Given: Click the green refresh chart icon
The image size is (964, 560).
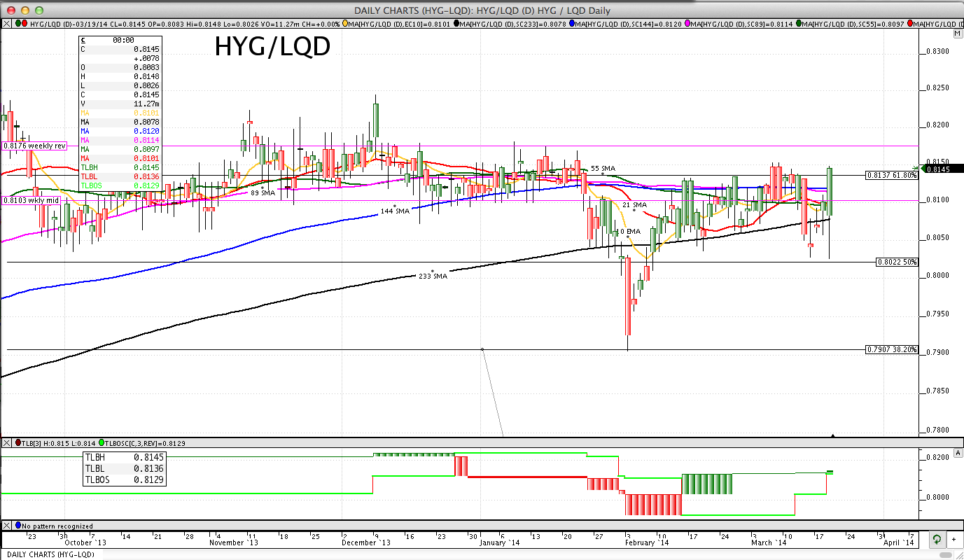Looking at the screenshot, I should point(936,540).
